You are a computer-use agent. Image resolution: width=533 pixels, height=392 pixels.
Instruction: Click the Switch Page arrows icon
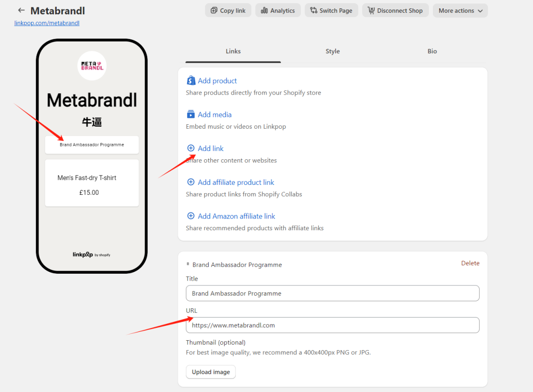313,10
